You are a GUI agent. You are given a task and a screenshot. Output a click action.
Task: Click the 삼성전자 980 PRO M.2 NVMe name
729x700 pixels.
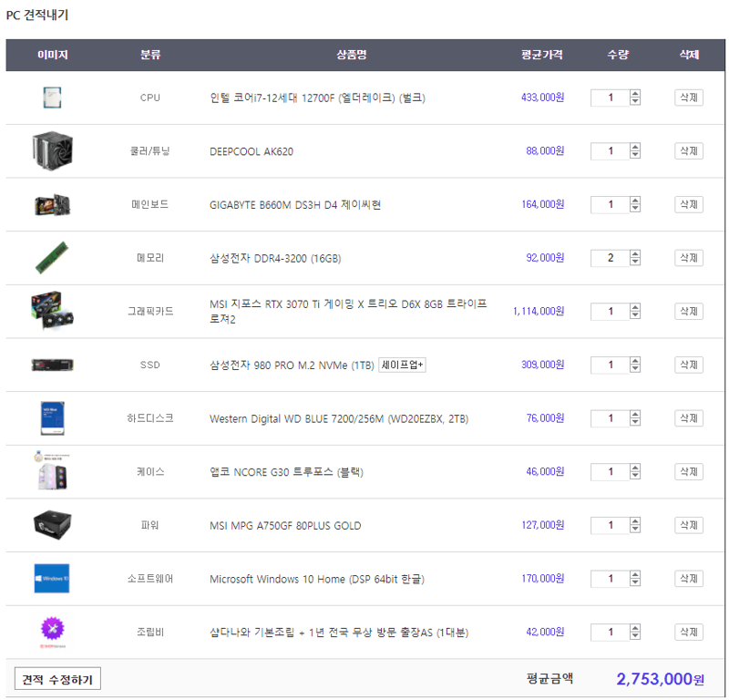292,365
